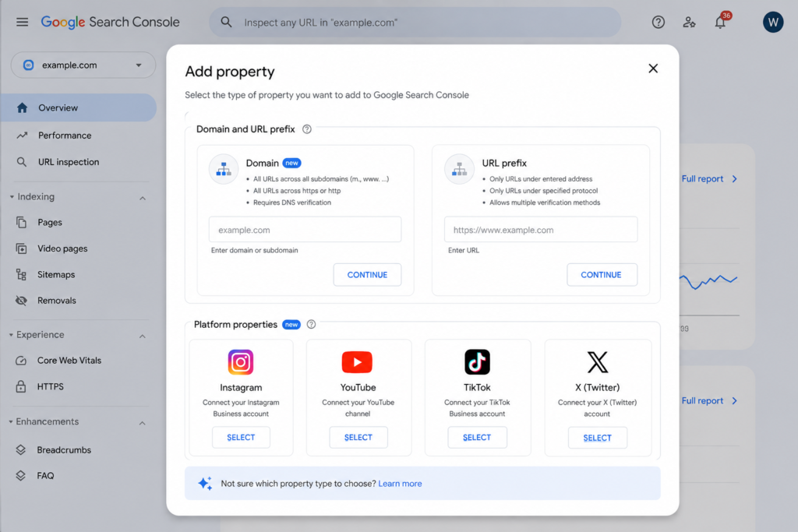
Task: Click the Enhancements section heading
Action: pyautogui.click(x=48, y=421)
